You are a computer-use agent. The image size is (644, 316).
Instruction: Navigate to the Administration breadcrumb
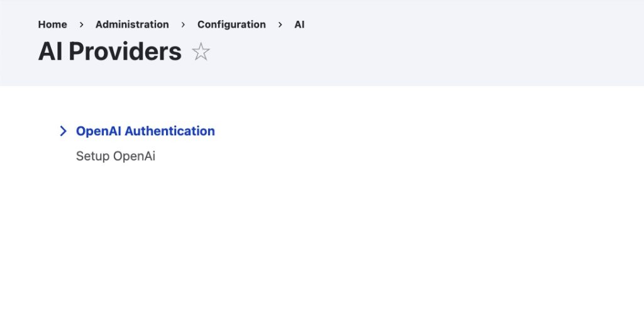(x=132, y=25)
